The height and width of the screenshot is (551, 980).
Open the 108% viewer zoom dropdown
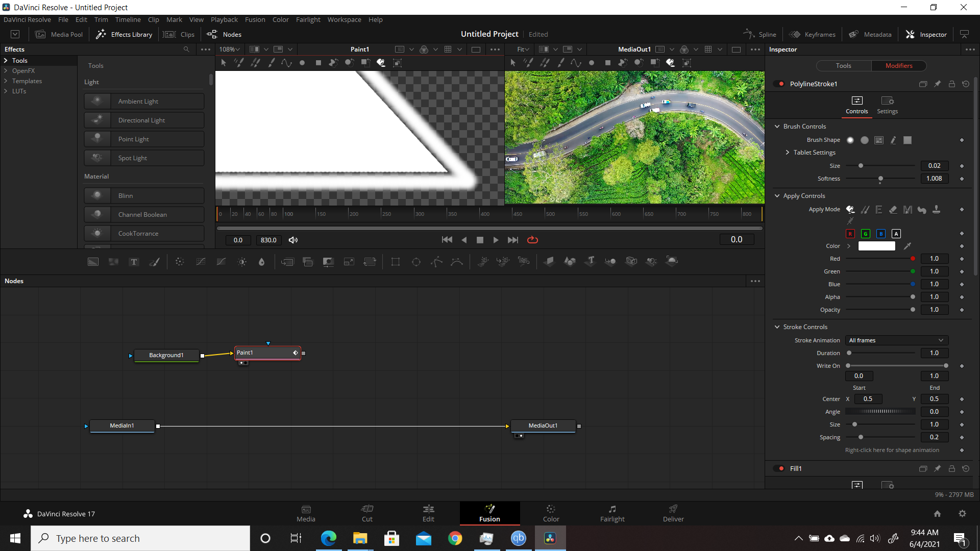230,49
